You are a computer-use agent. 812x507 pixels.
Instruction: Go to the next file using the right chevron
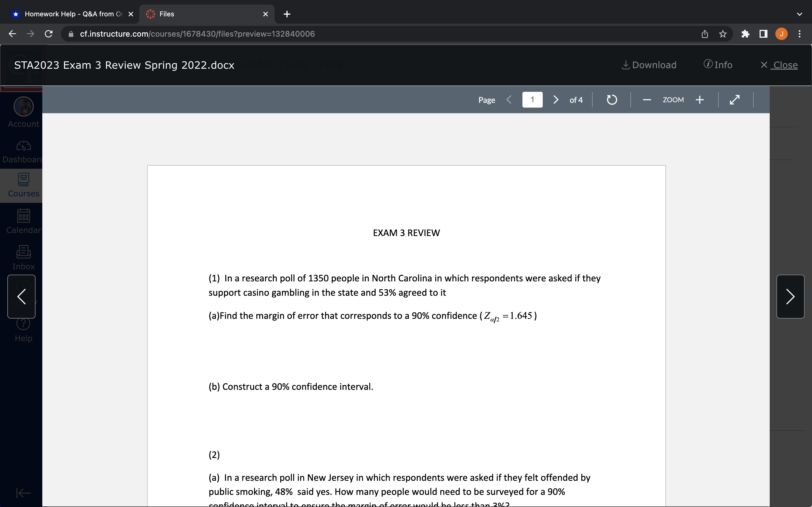(x=790, y=296)
